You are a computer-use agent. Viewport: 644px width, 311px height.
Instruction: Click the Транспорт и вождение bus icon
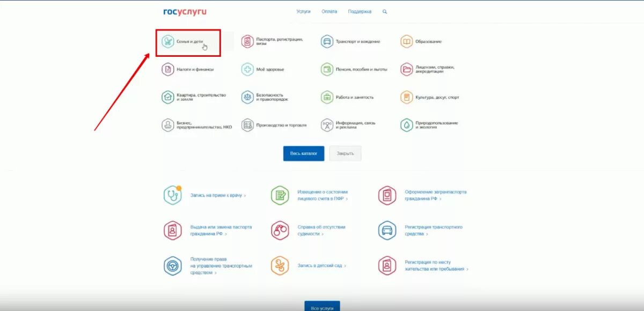[x=327, y=41]
